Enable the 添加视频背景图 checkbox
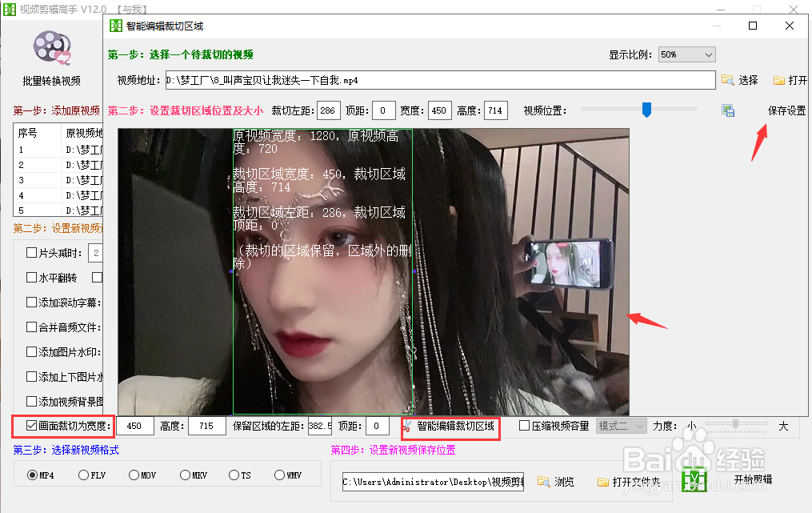 [31, 402]
